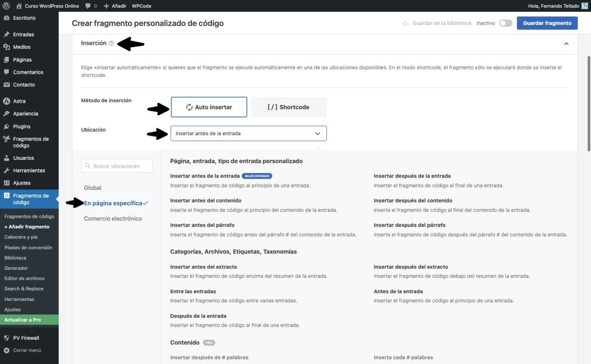
Task: Click the PV Firewall shield icon
Action: click(x=6, y=338)
